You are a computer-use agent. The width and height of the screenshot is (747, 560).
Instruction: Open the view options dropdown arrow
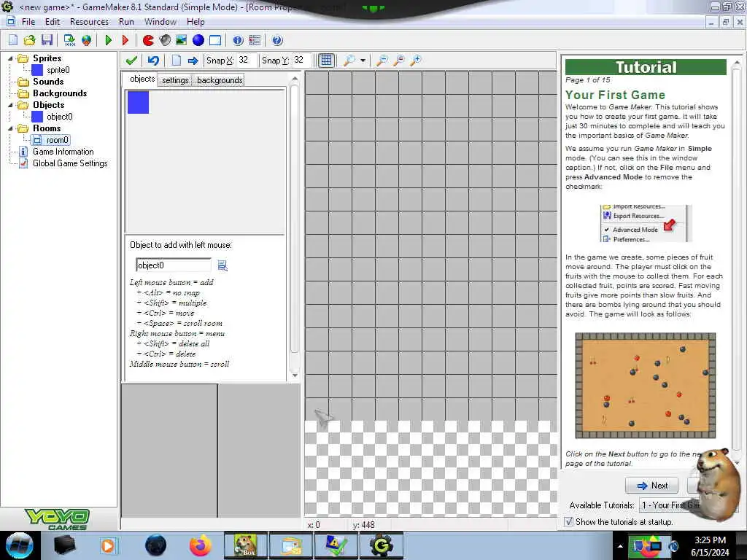coord(363,61)
